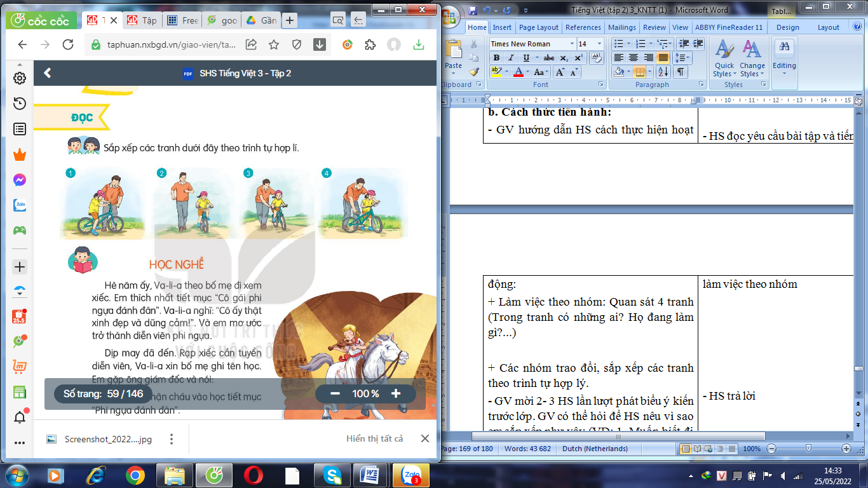
Task: Click Change Styles button in Word
Action: tap(752, 58)
